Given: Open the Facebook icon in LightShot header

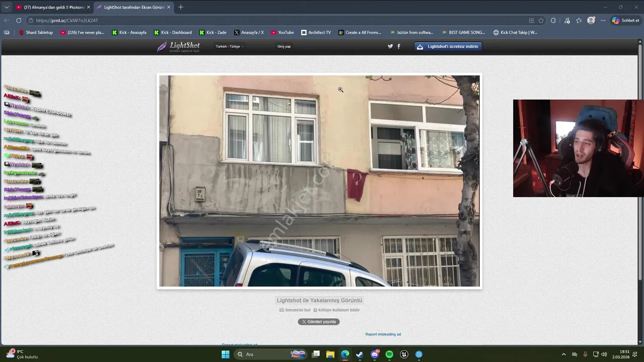Looking at the screenshot, I should (x=399, y=46).
